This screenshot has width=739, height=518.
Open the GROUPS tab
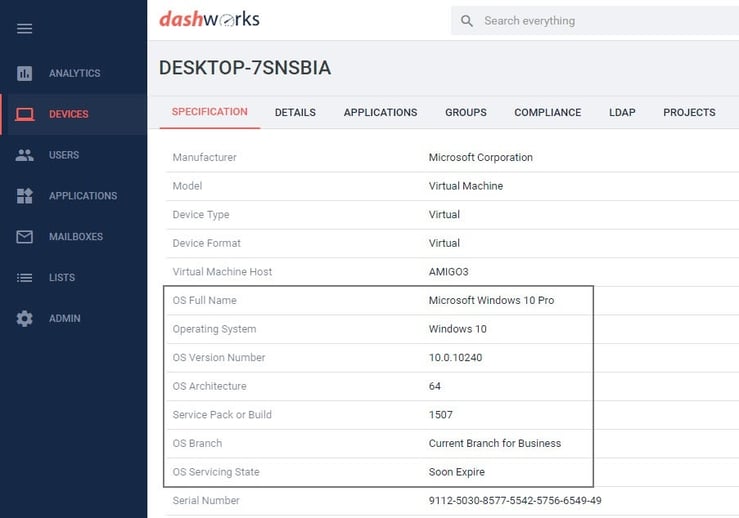coord(466,113)
